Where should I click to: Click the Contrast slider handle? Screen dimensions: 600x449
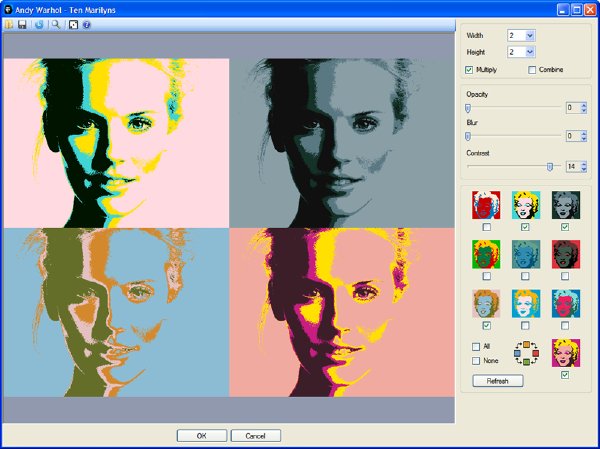(550, 167)
